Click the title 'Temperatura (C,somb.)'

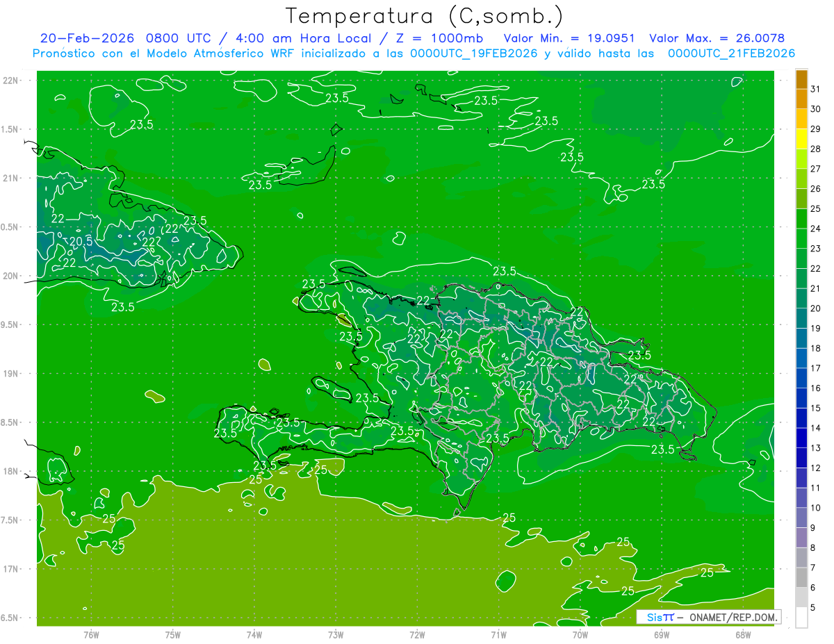424,16
